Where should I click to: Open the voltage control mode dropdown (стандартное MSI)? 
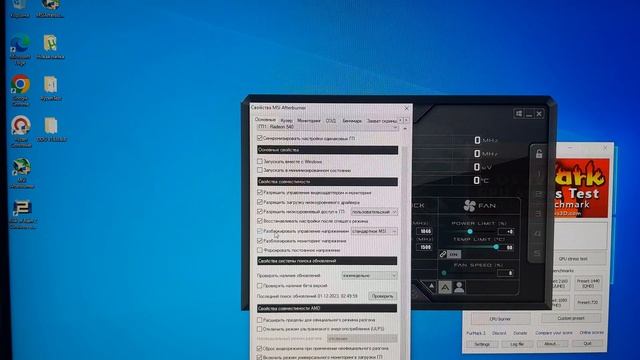[x=374, y=231]
